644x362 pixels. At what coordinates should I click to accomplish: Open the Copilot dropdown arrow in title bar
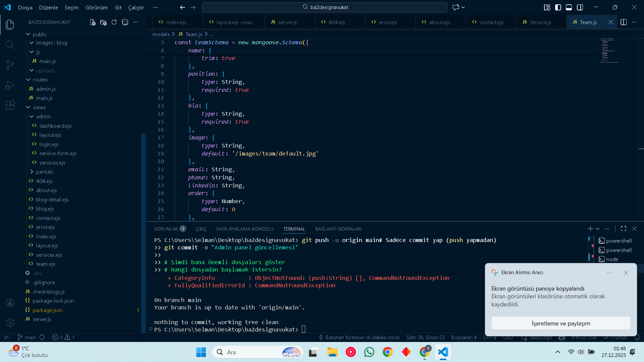coord(463,7)
